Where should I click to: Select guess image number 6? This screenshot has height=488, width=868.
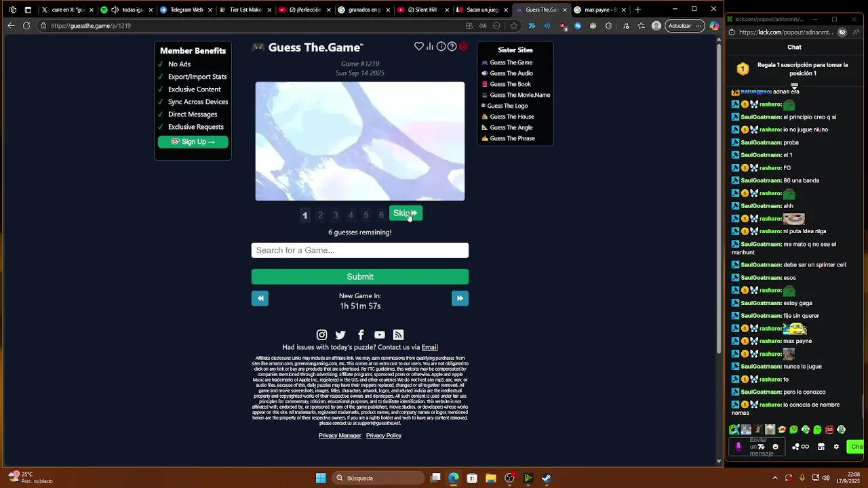(381, 216)
